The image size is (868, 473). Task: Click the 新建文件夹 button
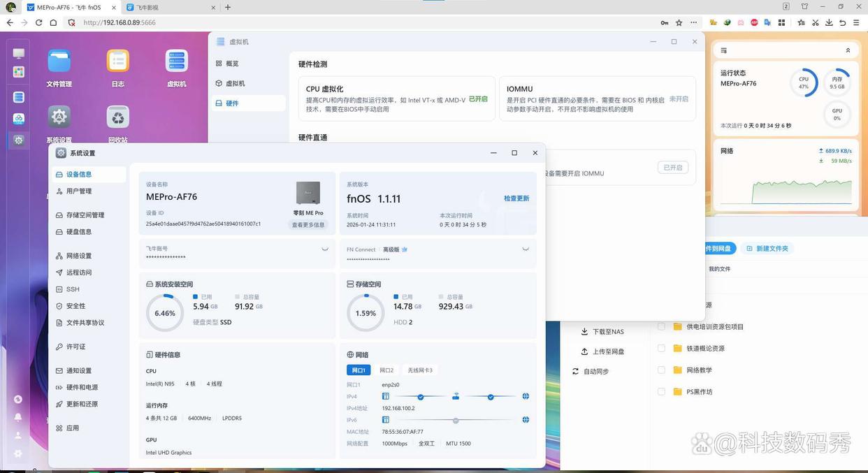(x=768, y=249)
